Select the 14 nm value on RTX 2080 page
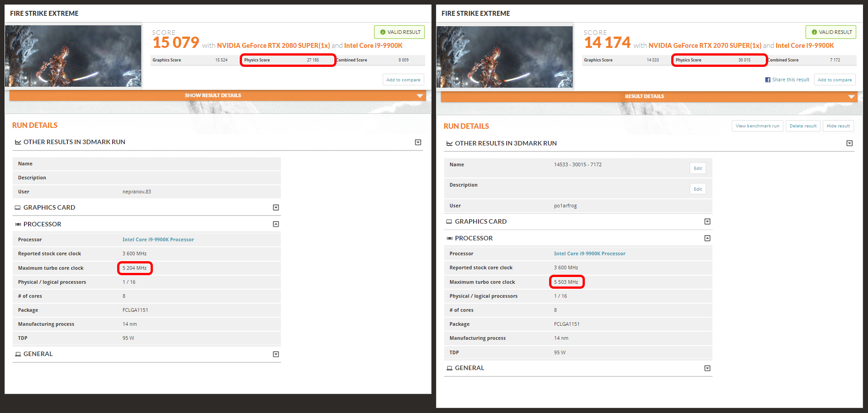This screenshot has width=868, height=413. pos(129,324)
